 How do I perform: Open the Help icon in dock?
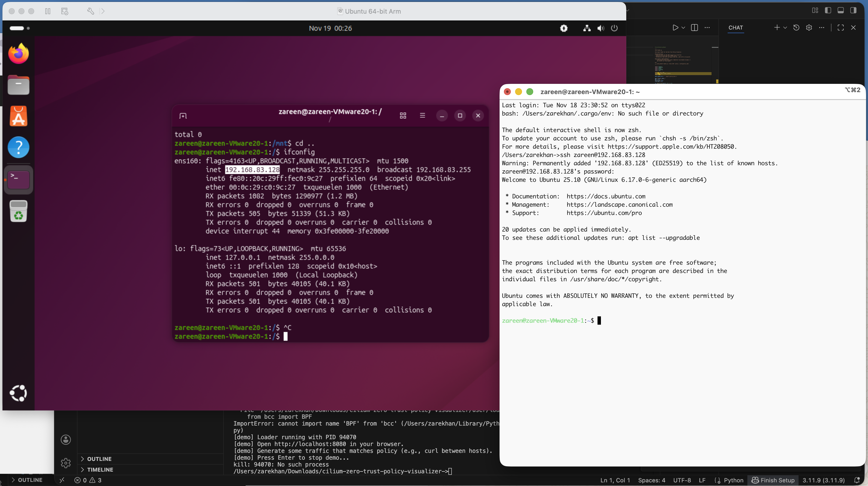coord(18,147)
